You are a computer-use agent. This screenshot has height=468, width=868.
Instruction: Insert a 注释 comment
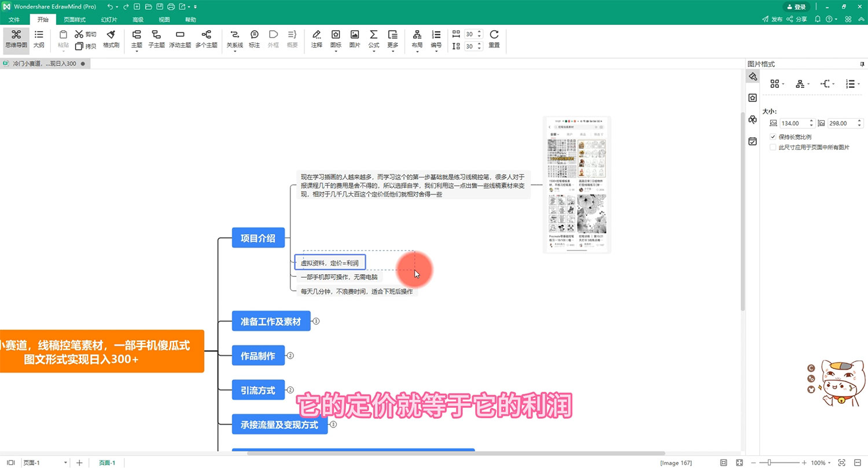point(317,39)
